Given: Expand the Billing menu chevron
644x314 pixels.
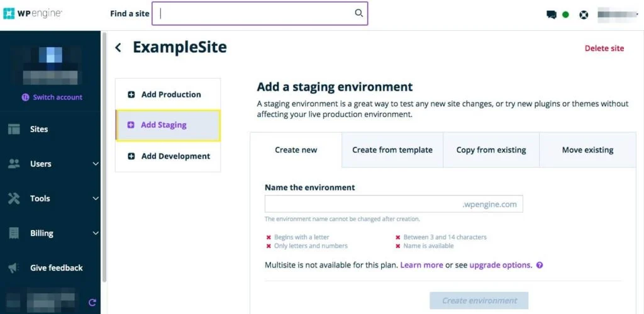Looking at the screenshot, I should tap(96, 233).
